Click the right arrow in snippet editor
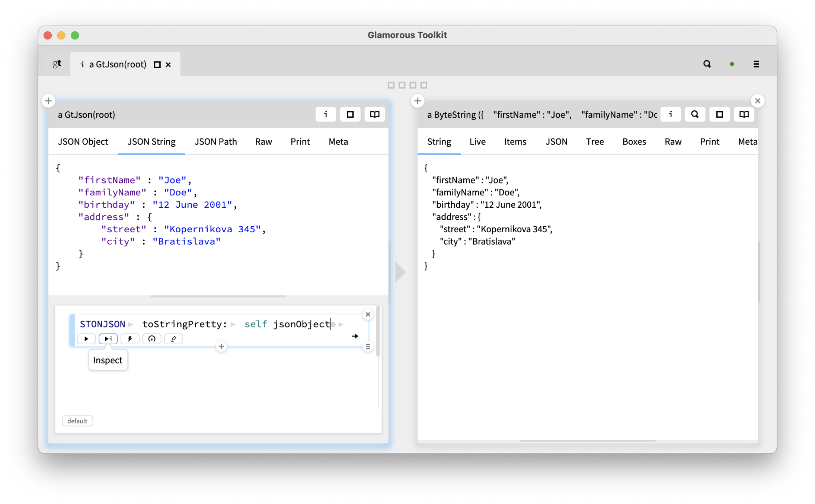815x504 pixels. pos(355,336)
